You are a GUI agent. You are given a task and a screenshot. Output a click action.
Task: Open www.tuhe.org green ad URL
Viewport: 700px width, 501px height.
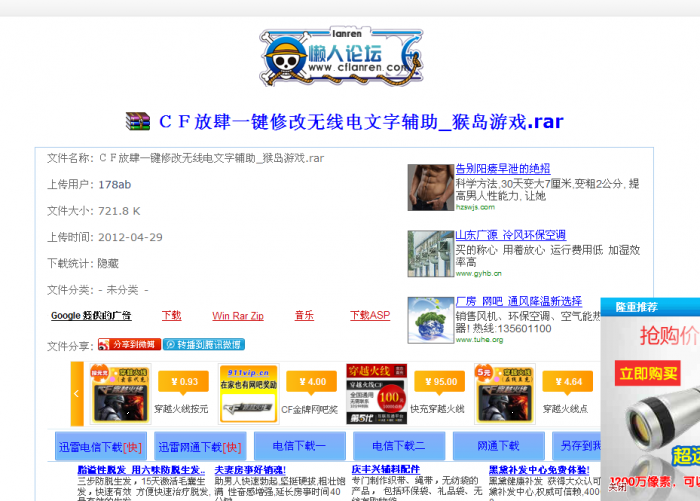pyautogui.click(x=479, y=340)
